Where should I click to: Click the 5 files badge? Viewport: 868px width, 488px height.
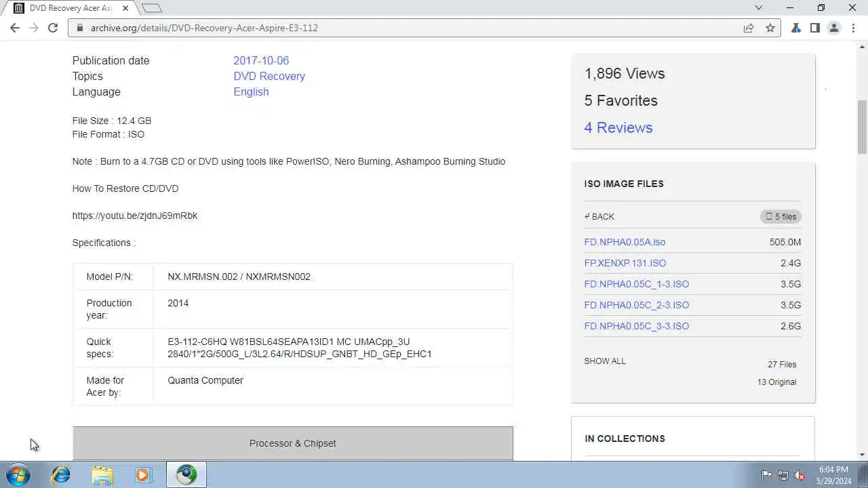[x=781, y=217]
